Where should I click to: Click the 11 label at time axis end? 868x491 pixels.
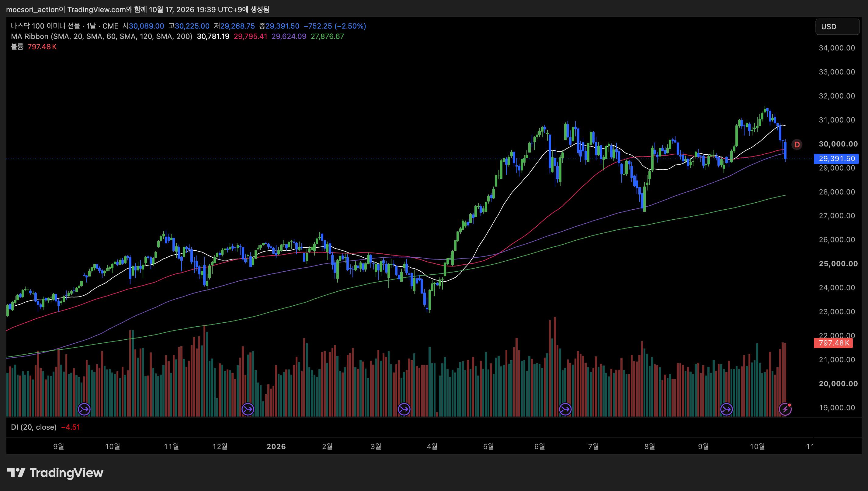[810, 446]
